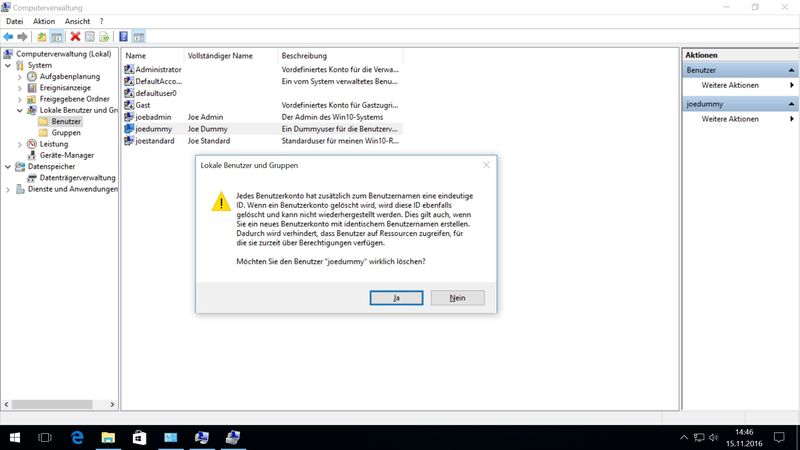
Task: Select the Gruppen folder in the tree
Action: [66, 133]
